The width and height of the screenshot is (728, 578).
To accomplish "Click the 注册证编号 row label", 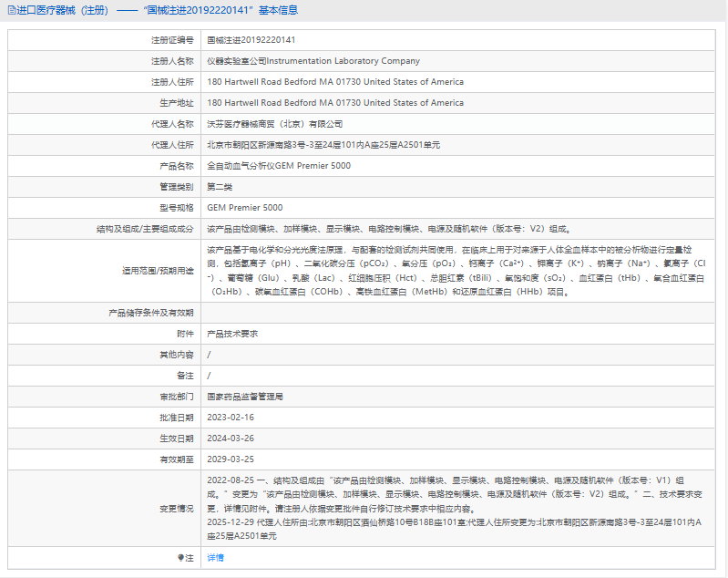I will [172, 40].
